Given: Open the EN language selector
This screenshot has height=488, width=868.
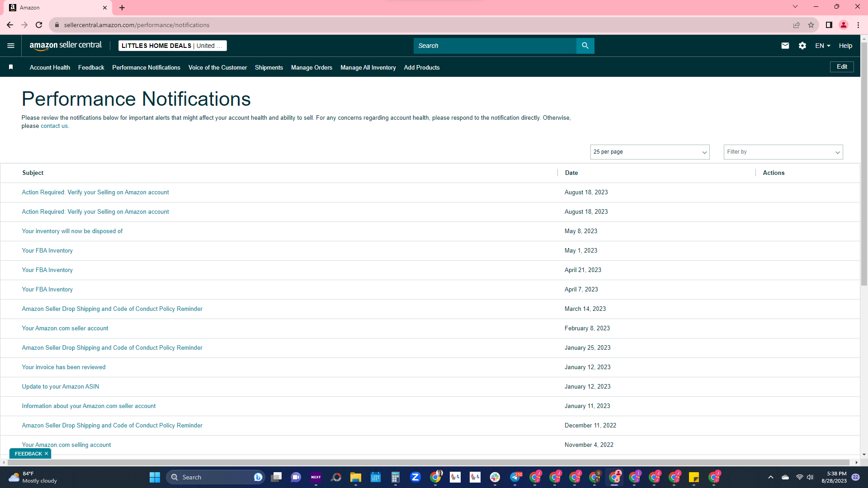Looking at the screenshot, I should pos(823,46).
